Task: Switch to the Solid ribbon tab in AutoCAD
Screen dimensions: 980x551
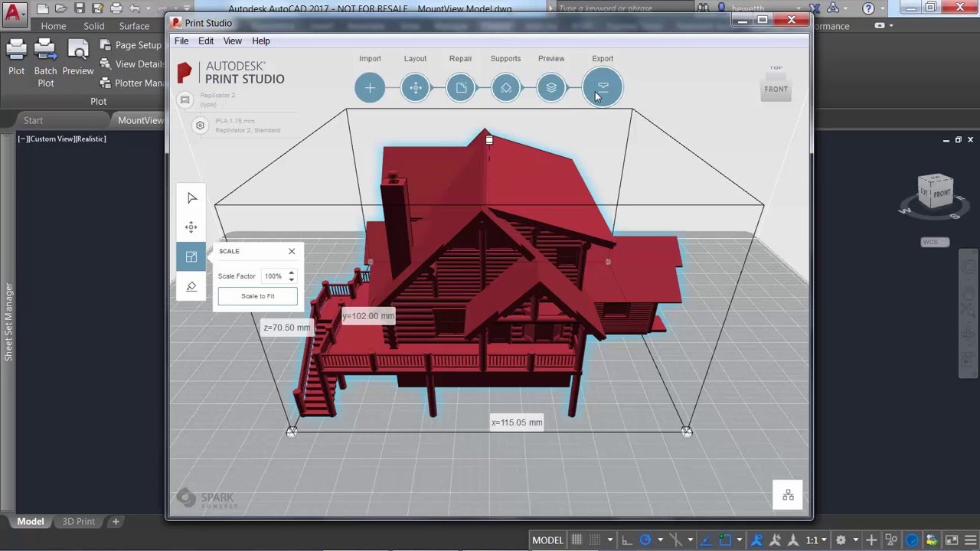Action: point(94,26)
